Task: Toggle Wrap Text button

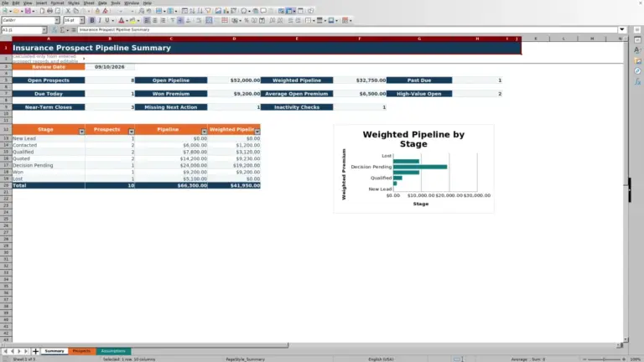Action: tap(199, 20)
